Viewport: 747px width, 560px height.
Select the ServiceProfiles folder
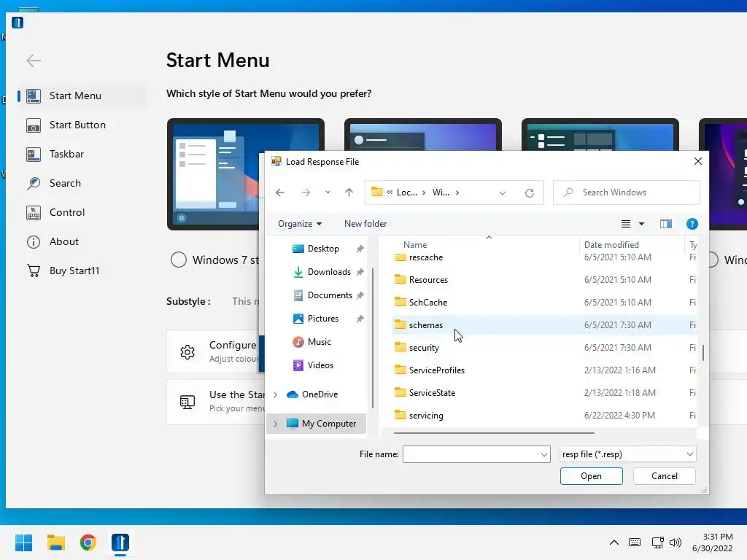(x=543, y=370)
